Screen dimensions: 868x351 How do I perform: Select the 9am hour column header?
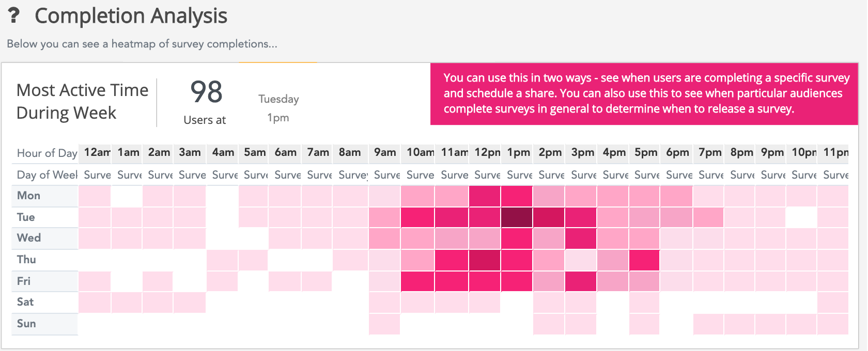(385, 152)
